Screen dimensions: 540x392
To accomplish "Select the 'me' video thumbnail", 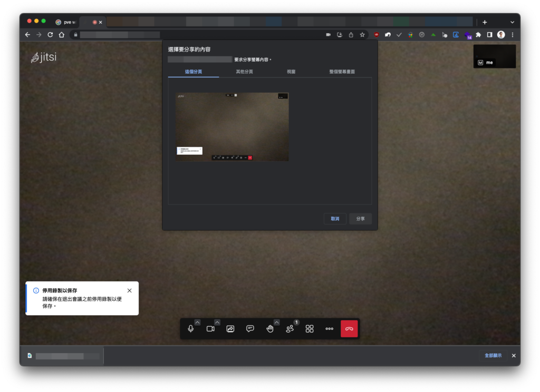I will (495, 56).
